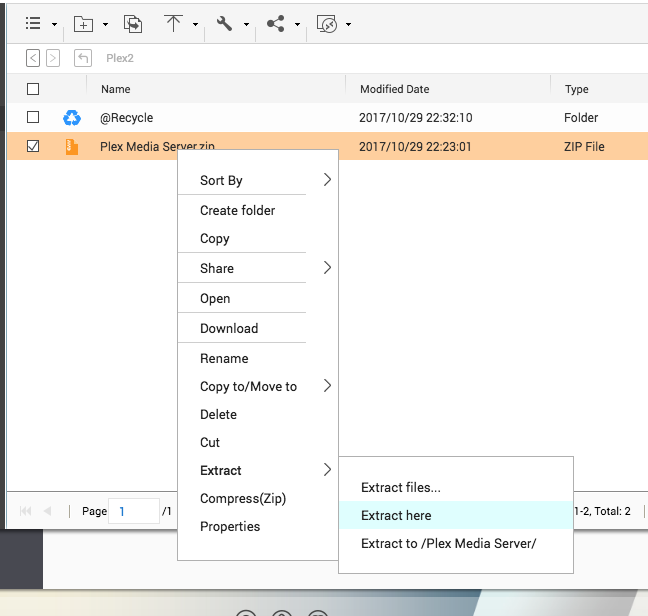Go back with the left navigation arrow
Image resolution: width=648 pixels, height=616 pixels.
pyautogui.click(x=33, y=58)
